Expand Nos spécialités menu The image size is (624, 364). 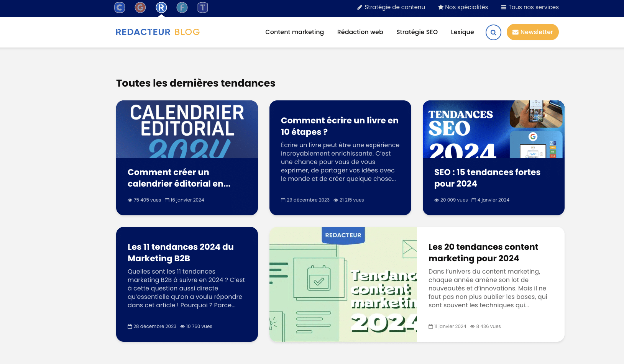tap(463, 7)
